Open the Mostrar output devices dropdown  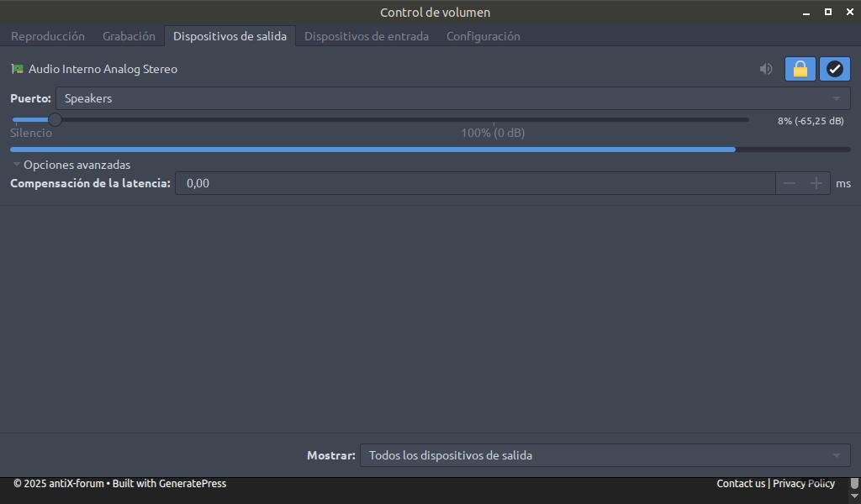click(x=605, y=456)
